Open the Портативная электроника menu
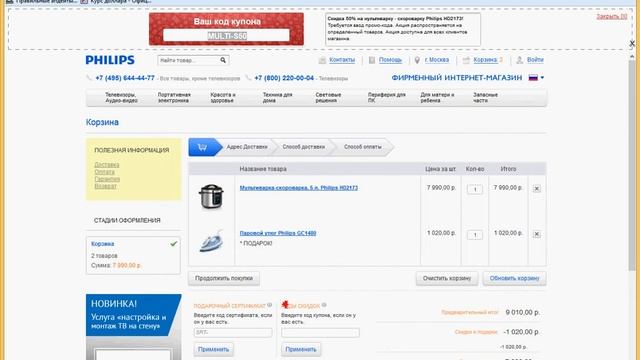640x360 pixels. coord(174,98)
